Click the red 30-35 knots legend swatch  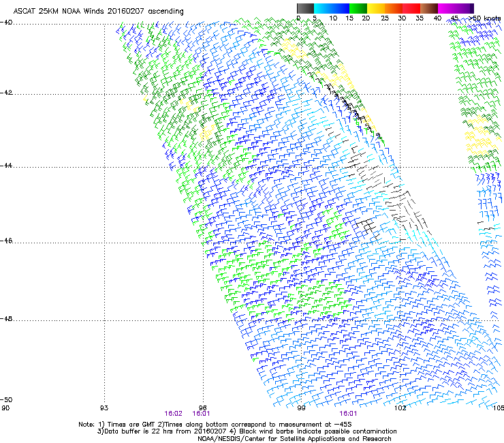click(411, 8)
